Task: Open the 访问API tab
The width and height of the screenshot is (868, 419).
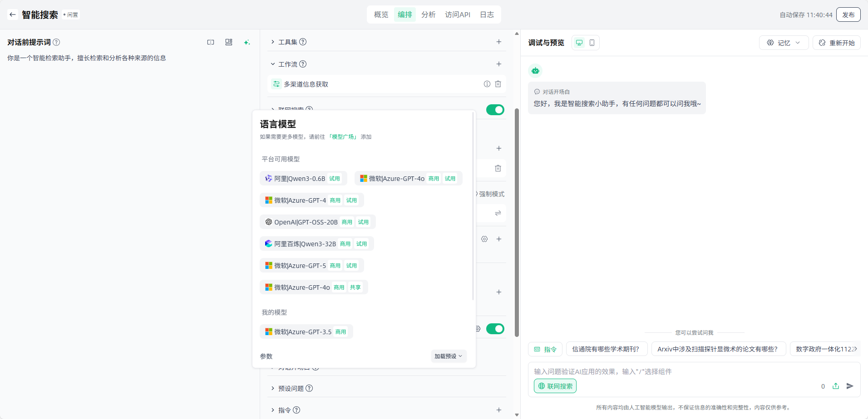Action: coord(457,15)
